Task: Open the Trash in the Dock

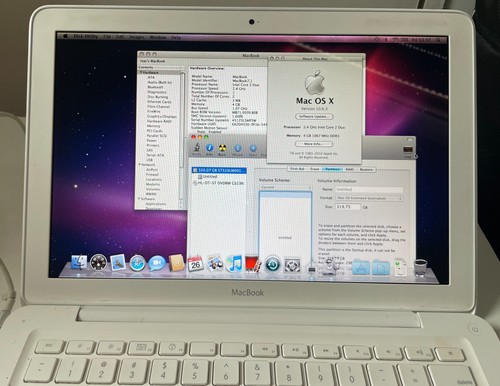Action: 421,268
